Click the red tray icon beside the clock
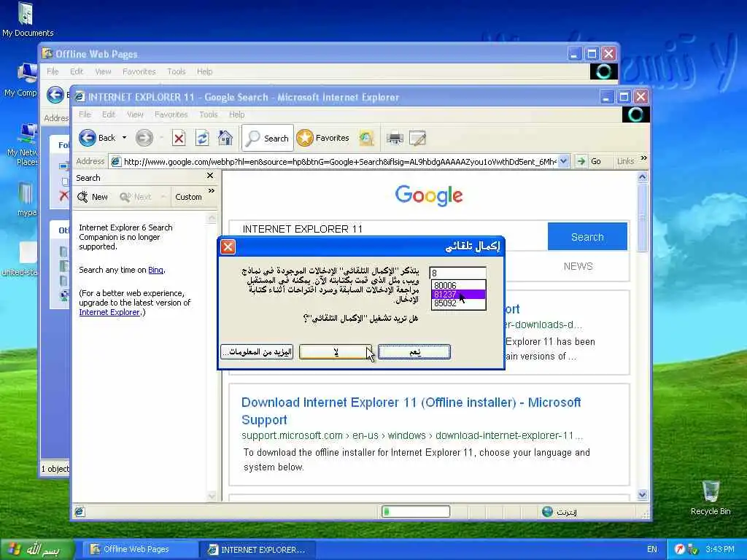747x560 pixels. [x=680, y=549]
